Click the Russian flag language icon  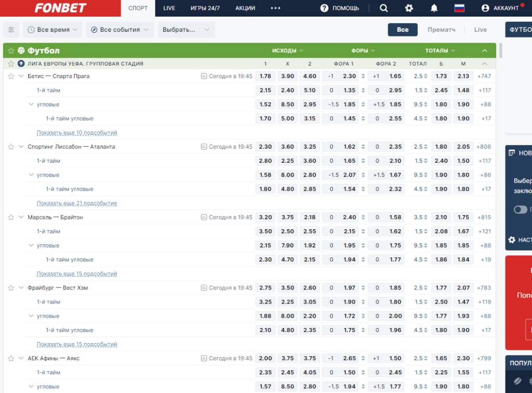click(x=459, y=8)
